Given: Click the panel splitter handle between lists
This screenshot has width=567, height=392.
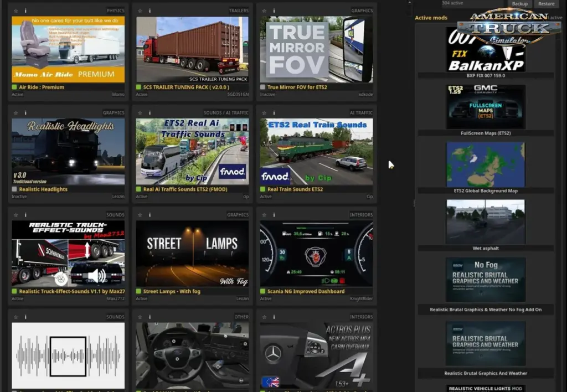Looking at the screenshot, I should click(414, 203).
